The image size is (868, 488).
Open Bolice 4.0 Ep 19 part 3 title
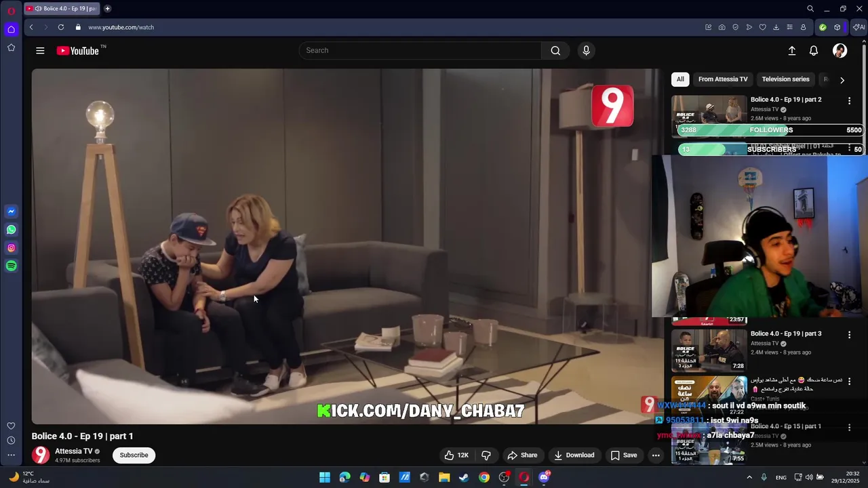click(785, 334)
